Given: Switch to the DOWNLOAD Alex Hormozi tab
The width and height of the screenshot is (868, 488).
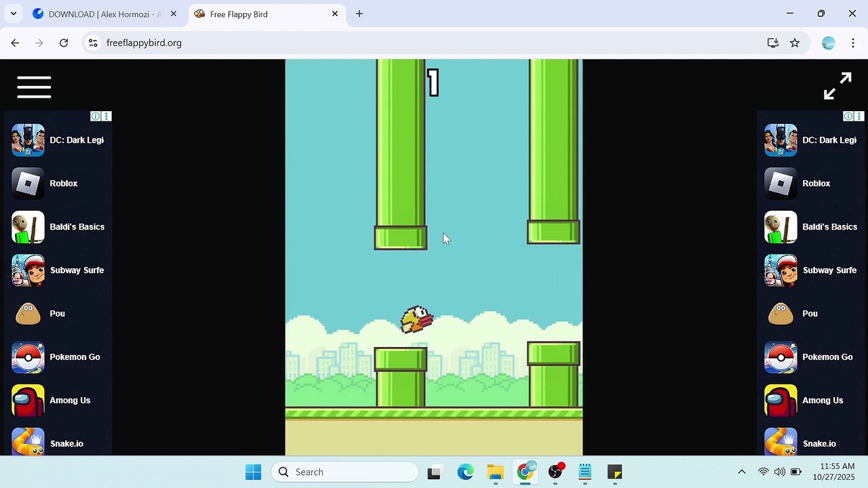Looking at the screenshot, I should coord(104,14).
